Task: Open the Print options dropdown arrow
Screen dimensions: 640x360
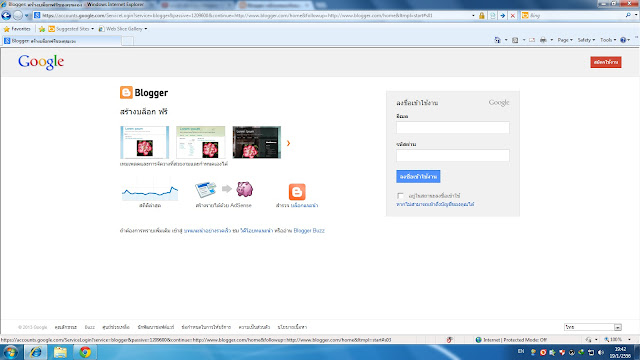Action: pos(551,40)
